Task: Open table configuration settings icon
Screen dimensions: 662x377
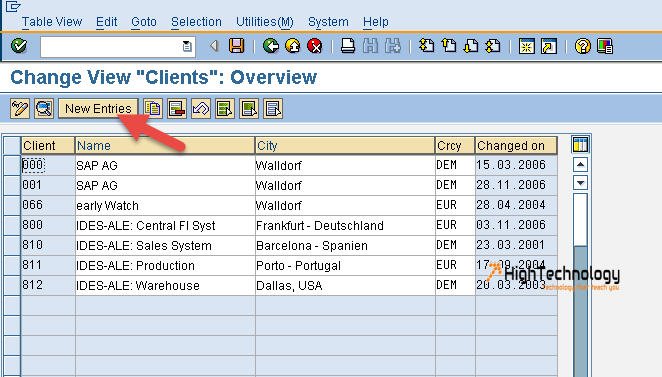Action: 581,145
